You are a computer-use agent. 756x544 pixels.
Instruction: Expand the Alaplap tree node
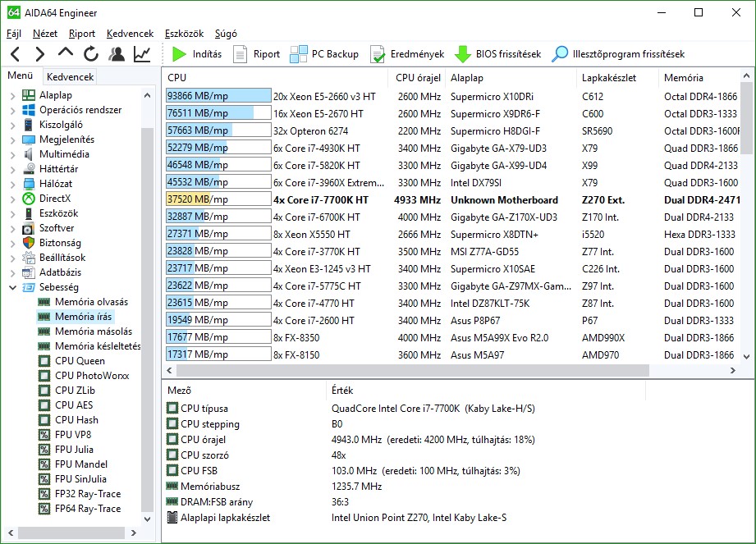(12, 95)
